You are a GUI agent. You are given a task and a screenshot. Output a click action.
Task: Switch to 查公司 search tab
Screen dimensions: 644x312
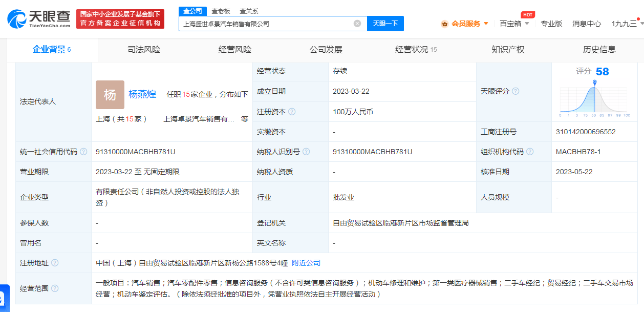pyautogui.click(x=193, y=11)
